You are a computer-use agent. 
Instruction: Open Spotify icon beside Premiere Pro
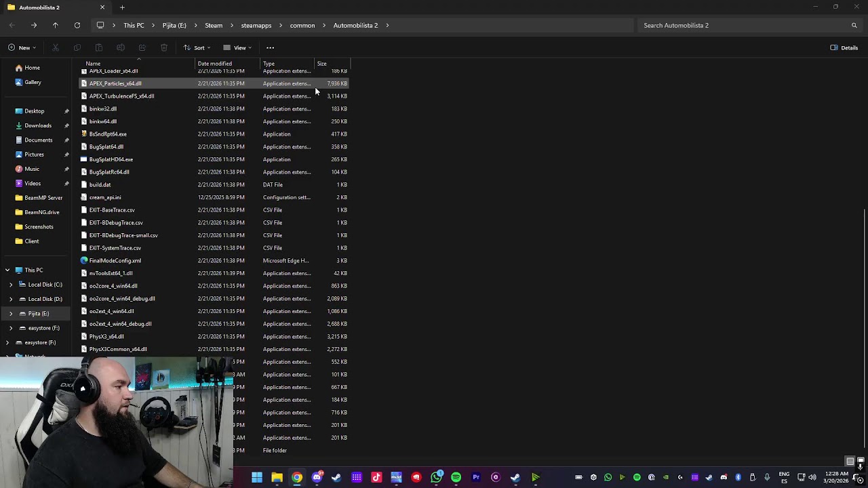point(456,477)
